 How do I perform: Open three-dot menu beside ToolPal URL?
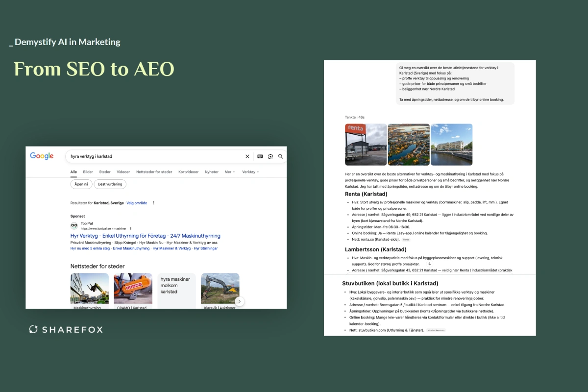click(131, 228)
